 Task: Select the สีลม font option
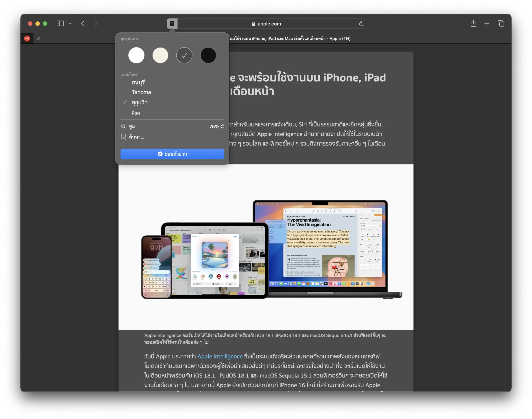coord(136,113)
